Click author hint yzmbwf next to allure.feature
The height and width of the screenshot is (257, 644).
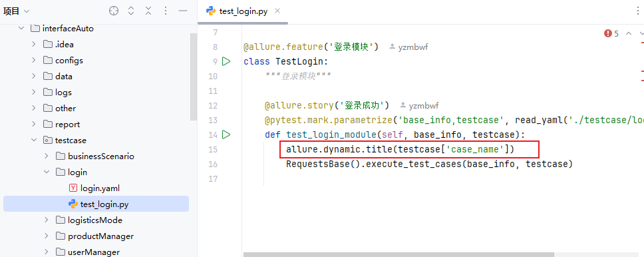[x=408, y=47]
